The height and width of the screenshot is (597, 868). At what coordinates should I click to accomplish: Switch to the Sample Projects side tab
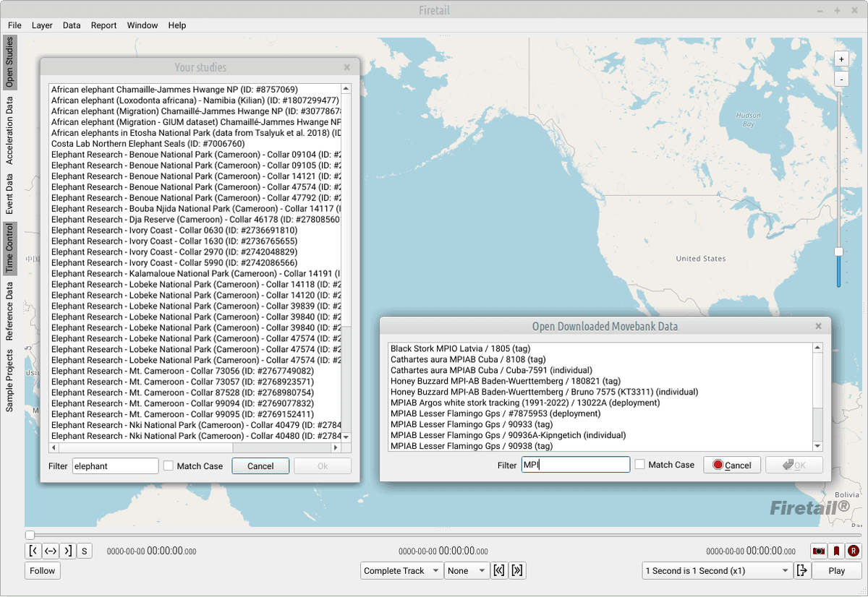coord(9,381)
